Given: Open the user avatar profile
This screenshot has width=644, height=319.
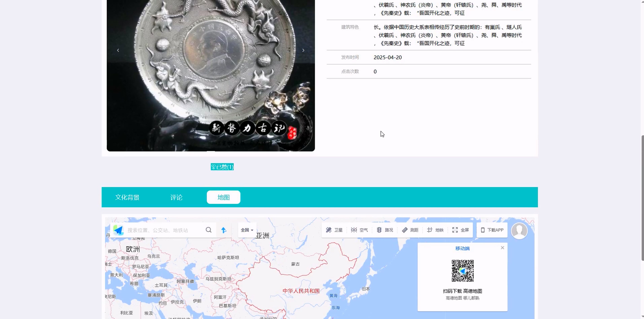Looking at the screenshot, I should coord(519,231).
